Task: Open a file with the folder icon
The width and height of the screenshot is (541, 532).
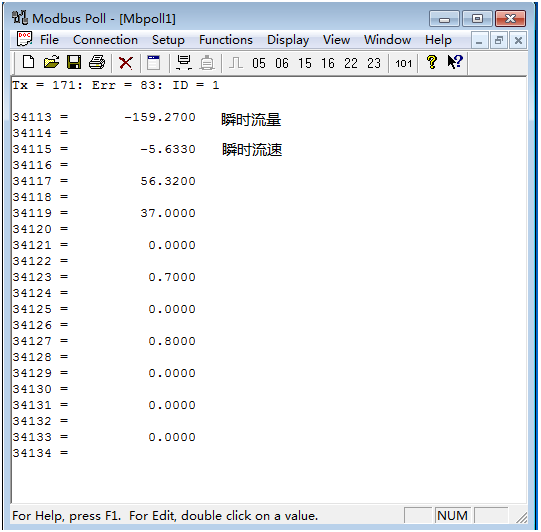Action: coord(51,63)
